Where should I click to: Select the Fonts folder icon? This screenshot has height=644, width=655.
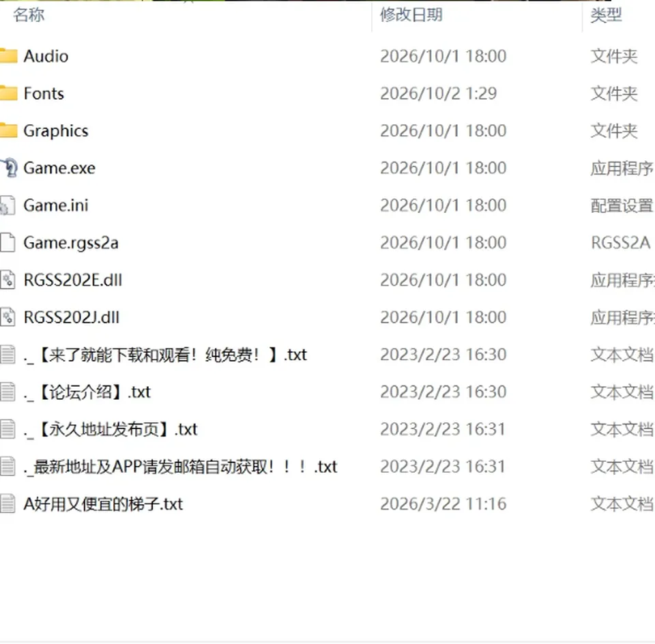coord(8,93)
